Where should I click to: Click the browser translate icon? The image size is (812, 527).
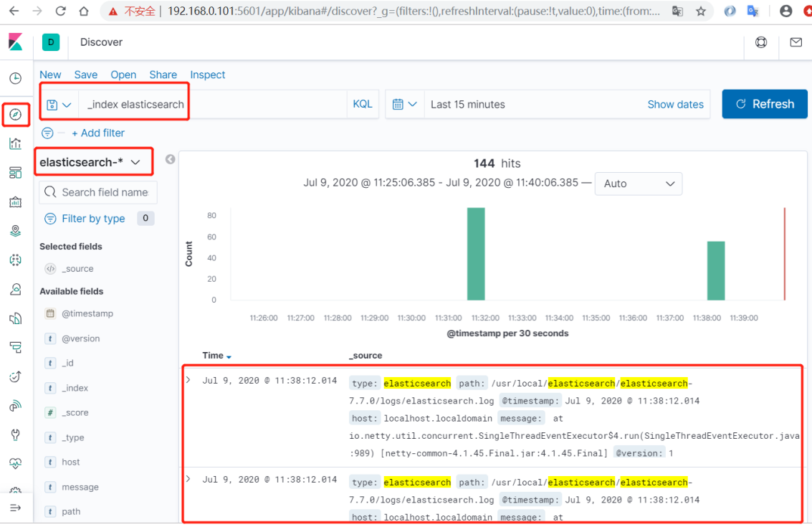[x=677, y=11]
